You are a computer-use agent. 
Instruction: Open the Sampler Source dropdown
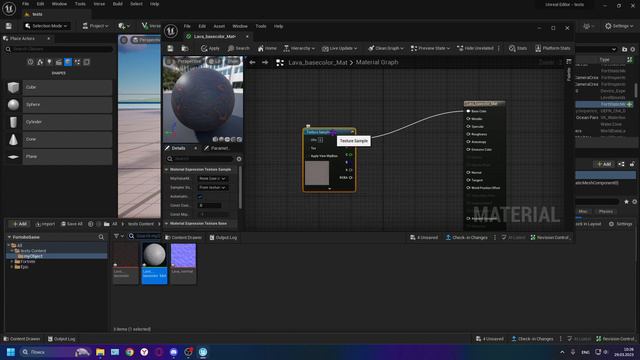pyautogui.click(x=212, y=188)
